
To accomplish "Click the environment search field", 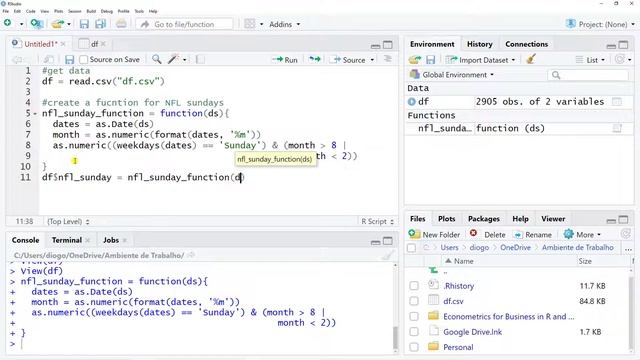I will coord(588,75).
